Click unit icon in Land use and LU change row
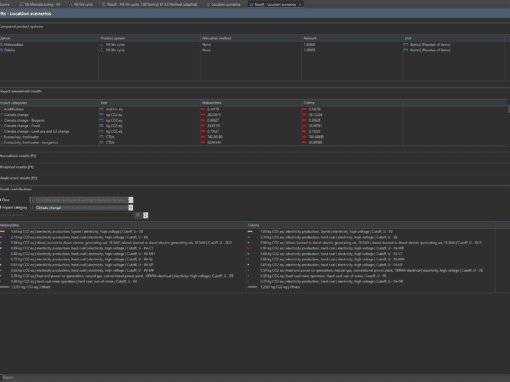The image size is (510, 382). click(x=101, y=131)
